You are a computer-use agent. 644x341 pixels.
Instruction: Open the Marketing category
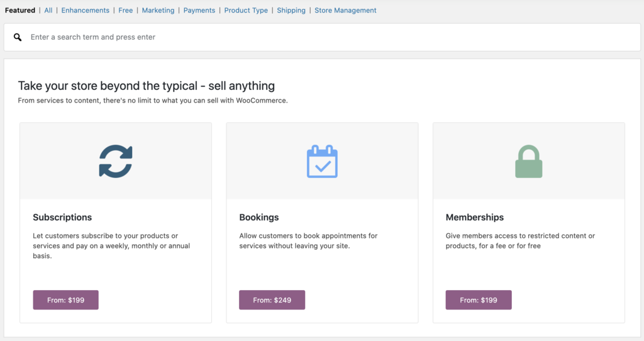(158, 10)
